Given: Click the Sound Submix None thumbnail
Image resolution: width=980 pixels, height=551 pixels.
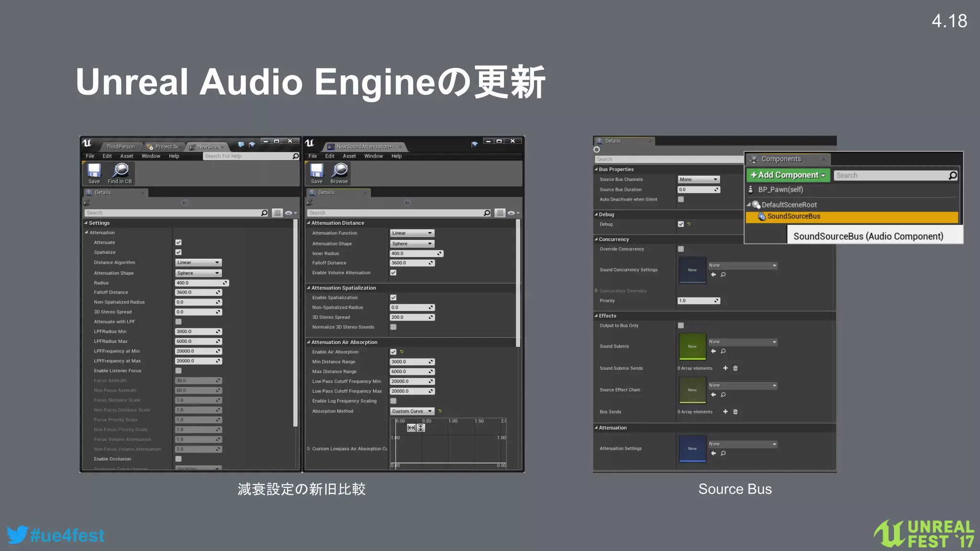Looking at the screenshot, I should [x=692, y=346].
